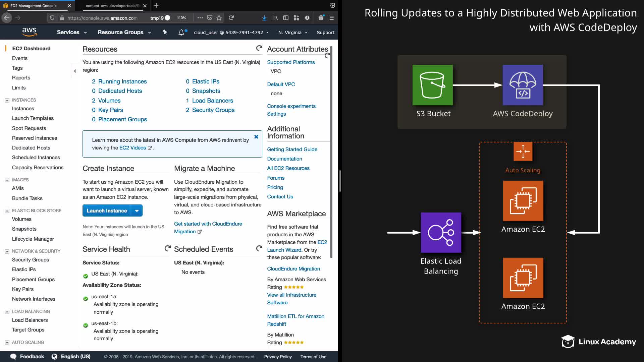The height and width of the screenshot is (362, 644).
Task: Refresh the Service Health section
Action: coord(167,249)
